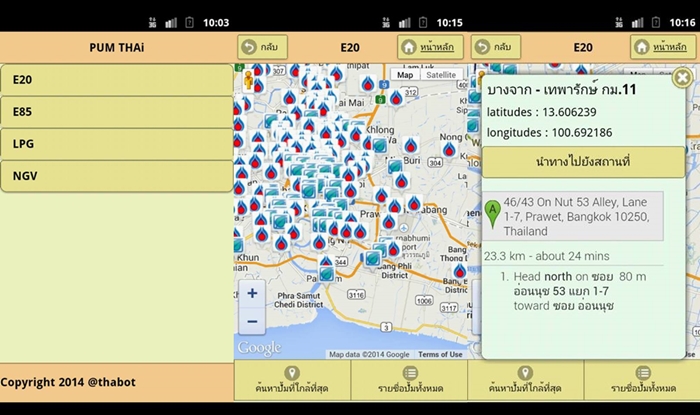Open the LPG station list

pyautogui.click(x=117, y=144)
